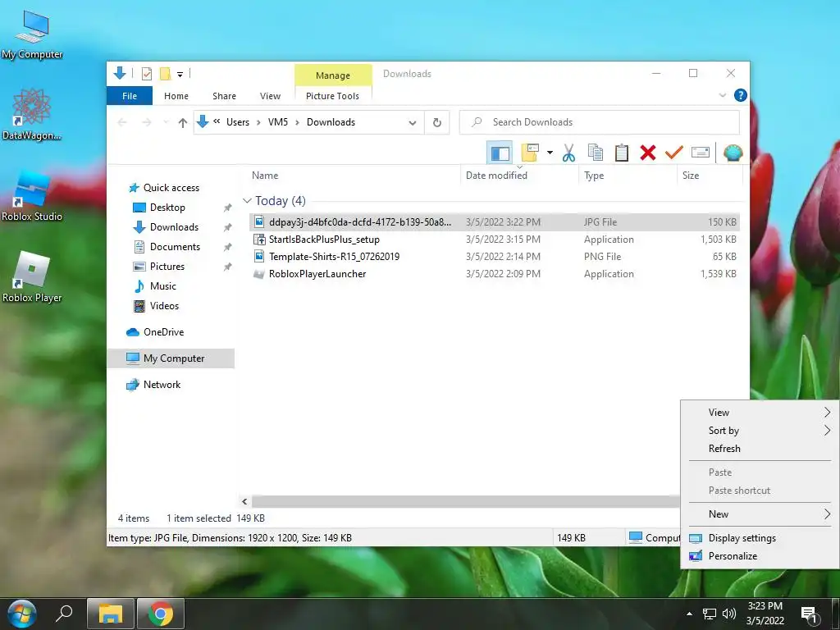840x630 pixels.
Task: Click the Copy toolbar icon
Action: click(x=596, y=153)
